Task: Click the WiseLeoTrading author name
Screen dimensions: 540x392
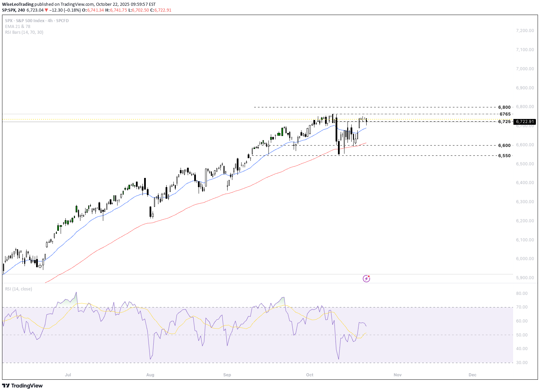Action: [x=18, y=4]
